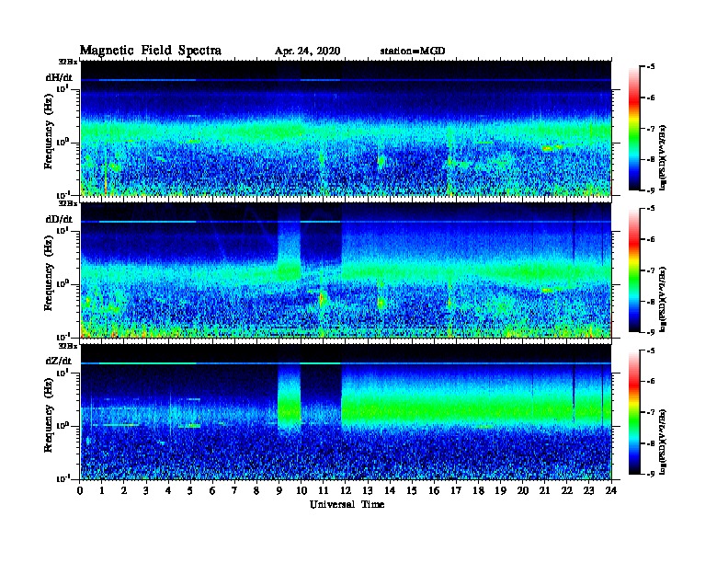Click hour tick label "13" on time axis
Screen dimensions: 728x563
pyautogui.click(x=368, y=491)
